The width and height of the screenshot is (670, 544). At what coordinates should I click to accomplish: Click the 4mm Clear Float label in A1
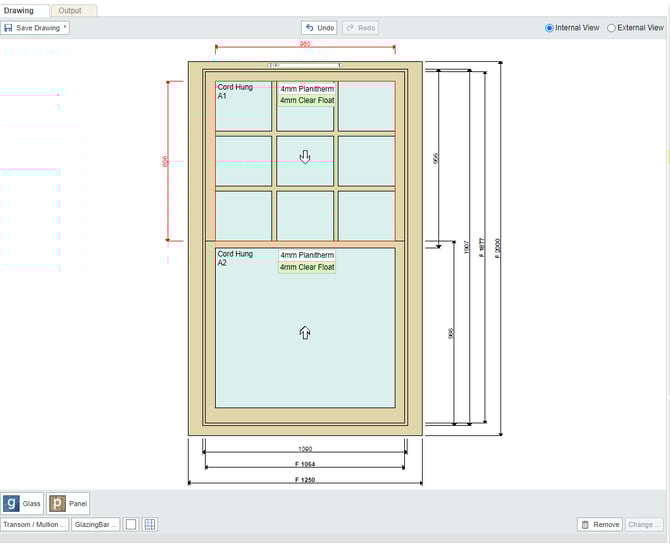(x=307, y=101)
